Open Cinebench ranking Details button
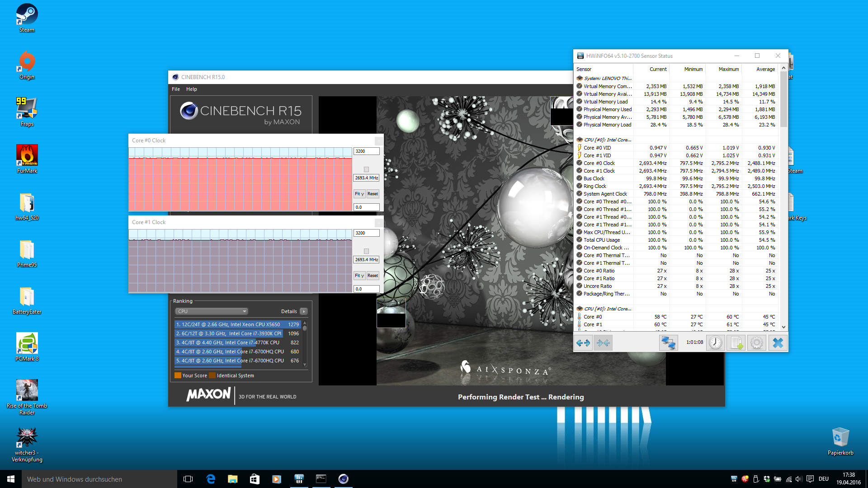Viewport: 868px width, 488px height. [304, 311]
